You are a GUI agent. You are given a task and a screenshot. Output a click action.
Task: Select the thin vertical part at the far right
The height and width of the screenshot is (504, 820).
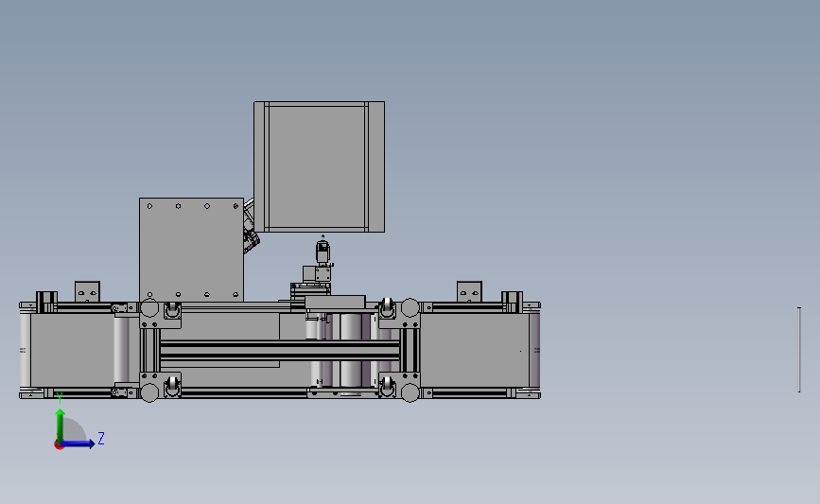coord(799,349)
